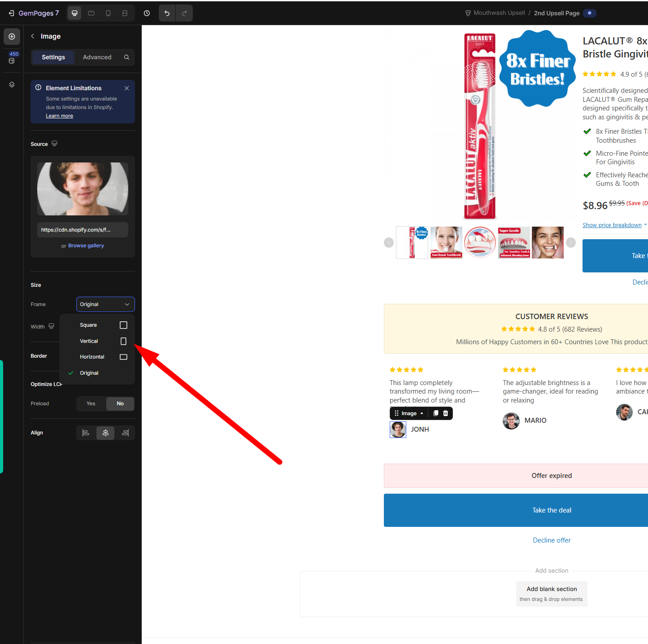Duplicate the selected Image element
648x644 pixels.
click(435, 413)
